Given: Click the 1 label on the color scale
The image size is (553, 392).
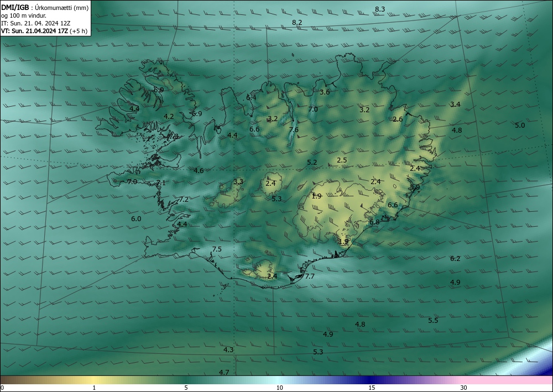Looking at the screenshot, I should (x=94, y=388).
